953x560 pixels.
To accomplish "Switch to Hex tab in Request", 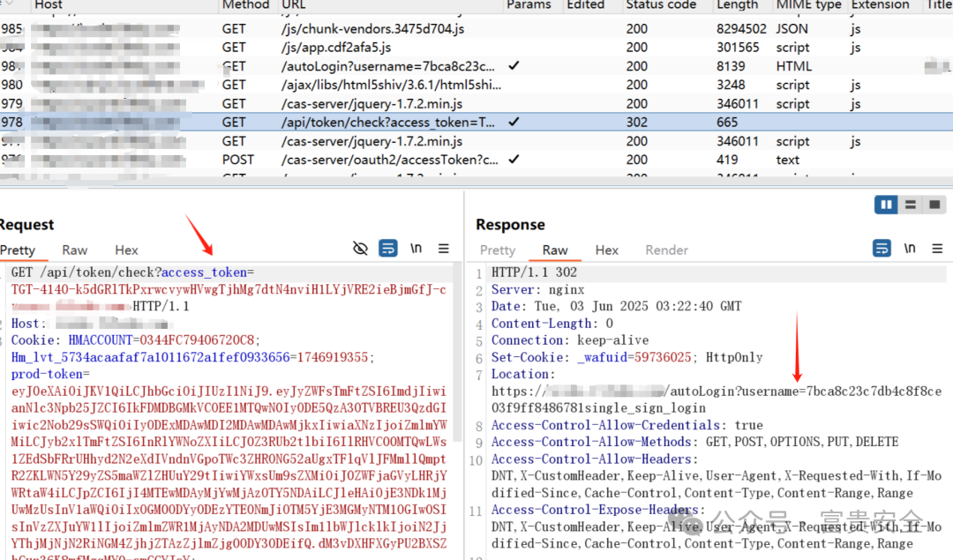I will point(126,250).
